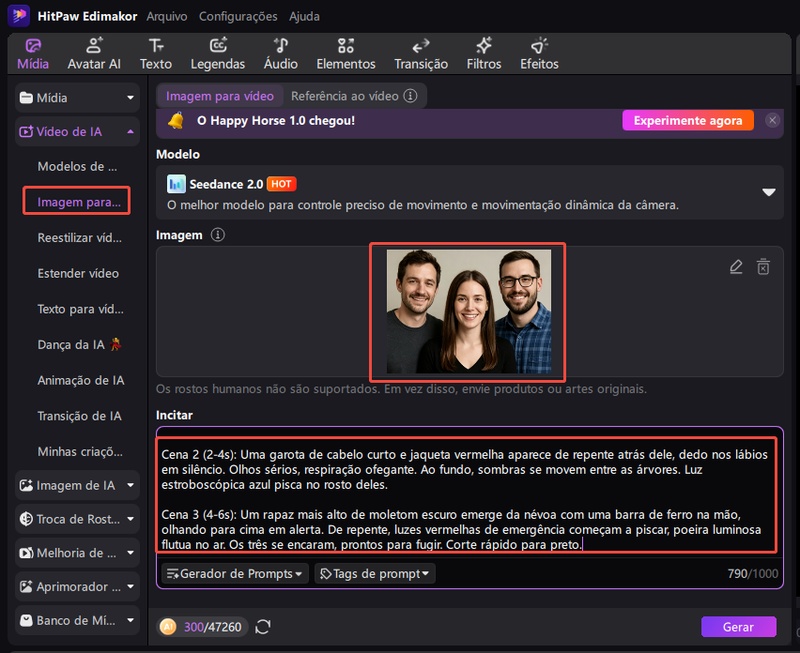The image size is (800, 653).
Task: Open Minhas criaçõ... in sidebar
Action: point(80,451)
